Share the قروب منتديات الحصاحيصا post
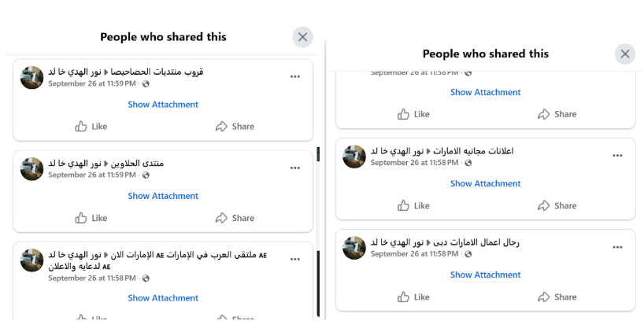 (x=235, y=127)
